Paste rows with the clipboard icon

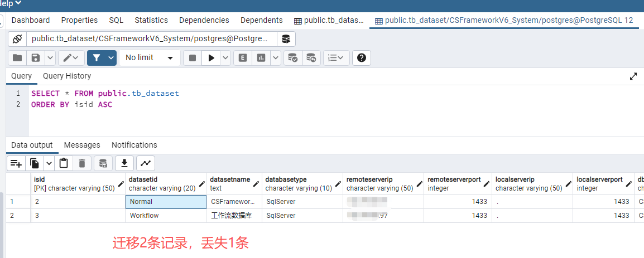(64, 163)
